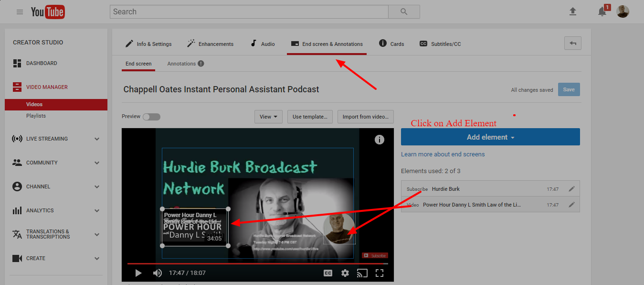Open the Add element dropdown
This screenshot has width=644, height=285.
pos(490,137)
